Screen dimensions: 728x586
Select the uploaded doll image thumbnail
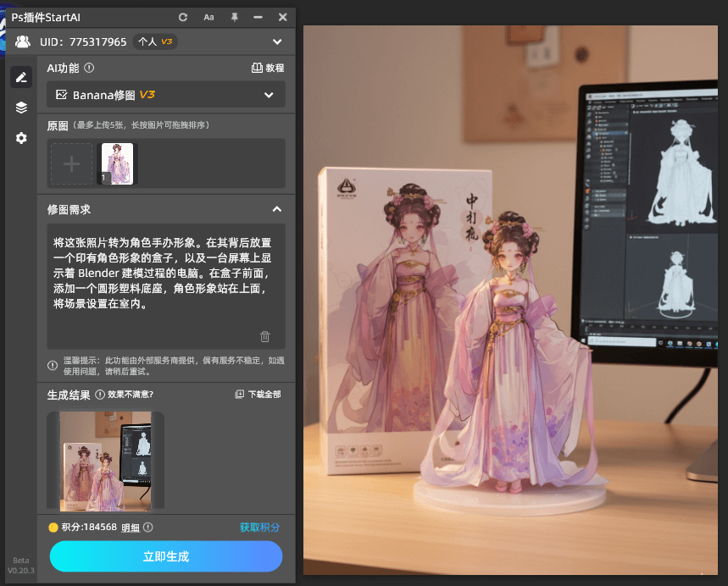tap(116, 163)
